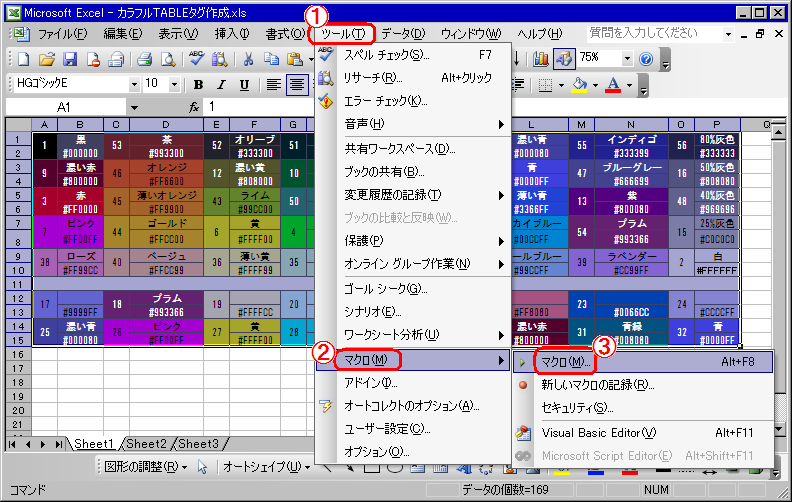Click the Cut scissors icon
Viewport: 792px width, 502px height.
(247, 58)
